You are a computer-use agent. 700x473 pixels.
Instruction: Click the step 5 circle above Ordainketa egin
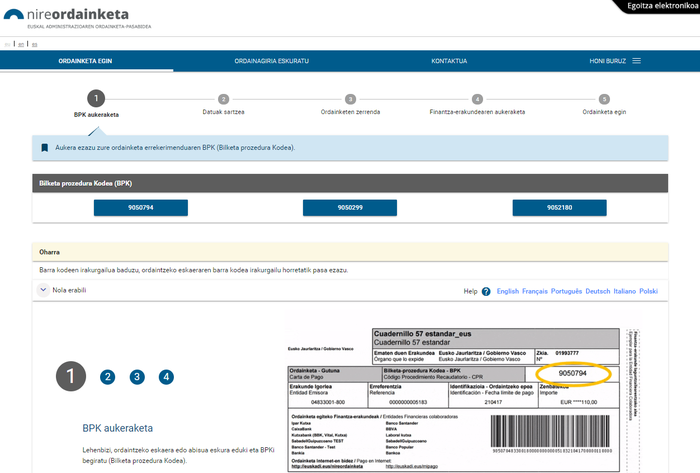coord(604,99)
